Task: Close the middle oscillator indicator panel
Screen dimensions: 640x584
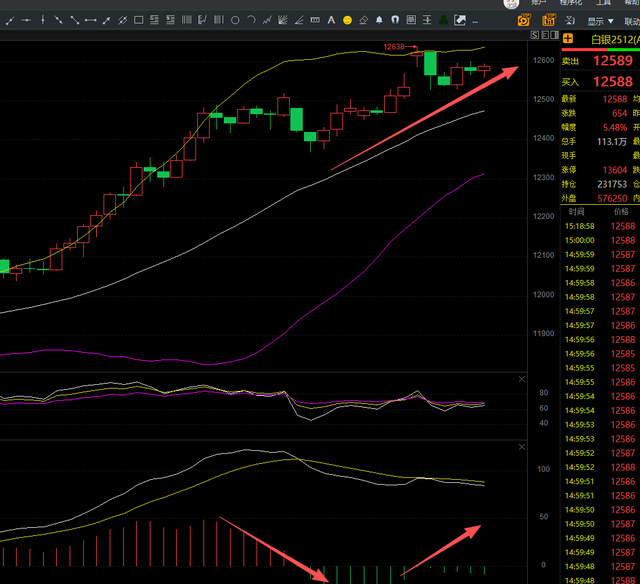Action: coord(522,379)
